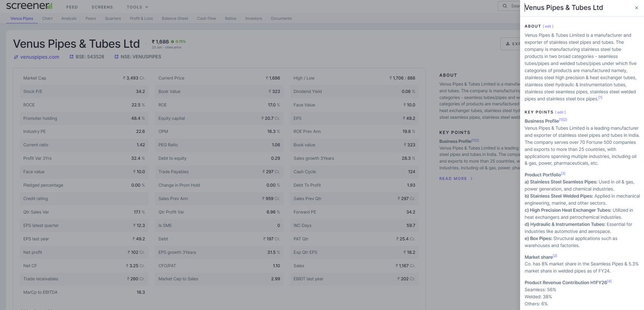Viewport: 644px width, 310px height.
Task: Click the Read More chevron arrow
Action: pyautogui.click(x=472, y=178)
